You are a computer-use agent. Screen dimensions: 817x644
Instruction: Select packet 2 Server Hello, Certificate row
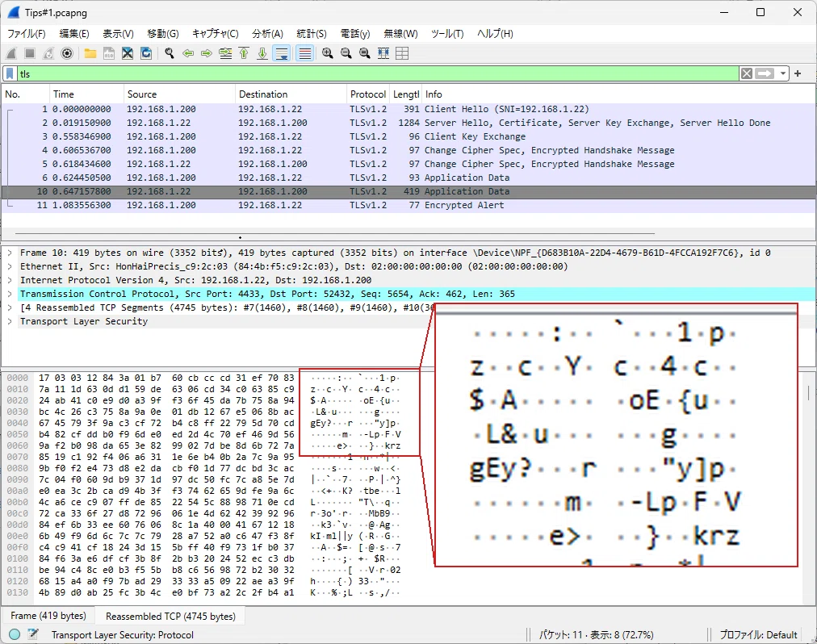[x=408, y=123]
